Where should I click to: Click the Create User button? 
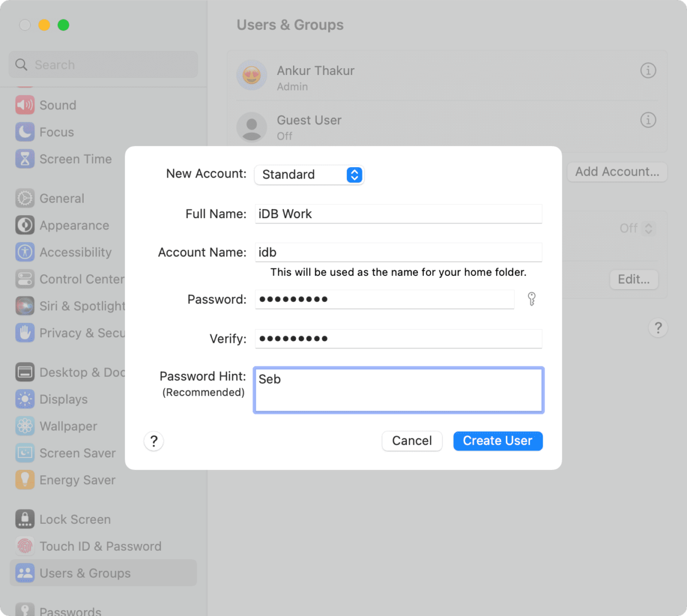click(498, 441)
